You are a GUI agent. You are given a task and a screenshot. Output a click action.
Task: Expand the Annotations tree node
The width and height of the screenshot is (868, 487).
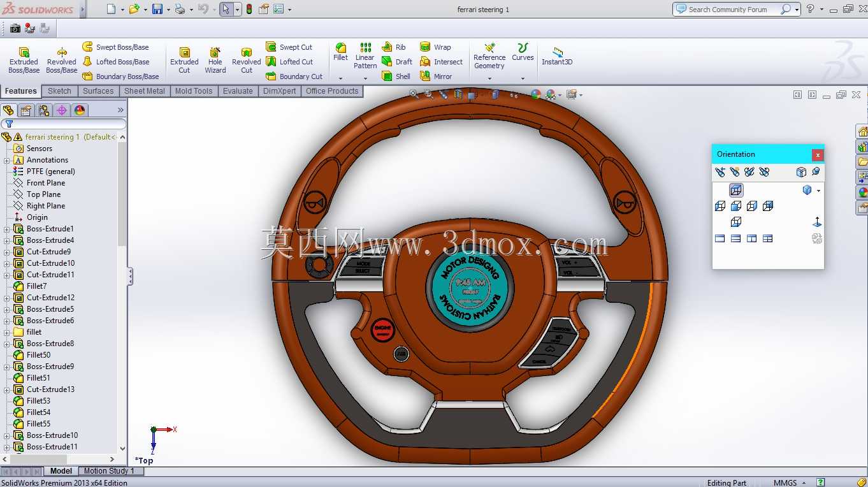click(x=7, y=160)
